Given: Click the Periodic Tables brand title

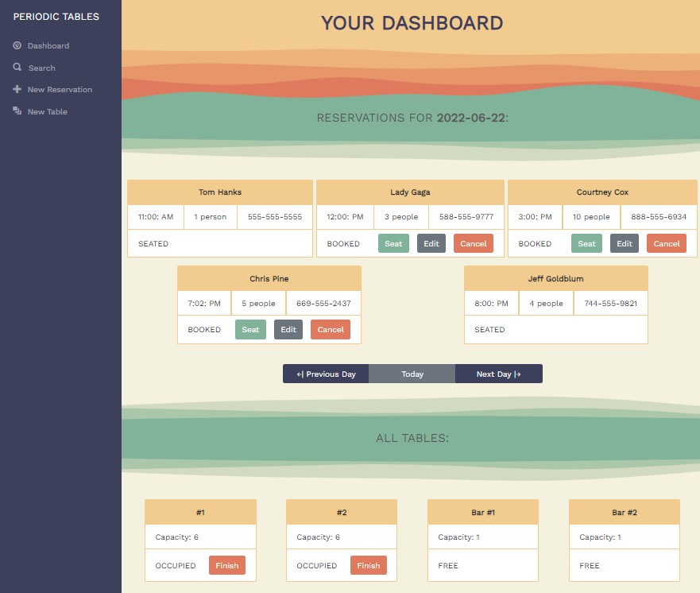Looking at the screenshot, I should [56, 17].
